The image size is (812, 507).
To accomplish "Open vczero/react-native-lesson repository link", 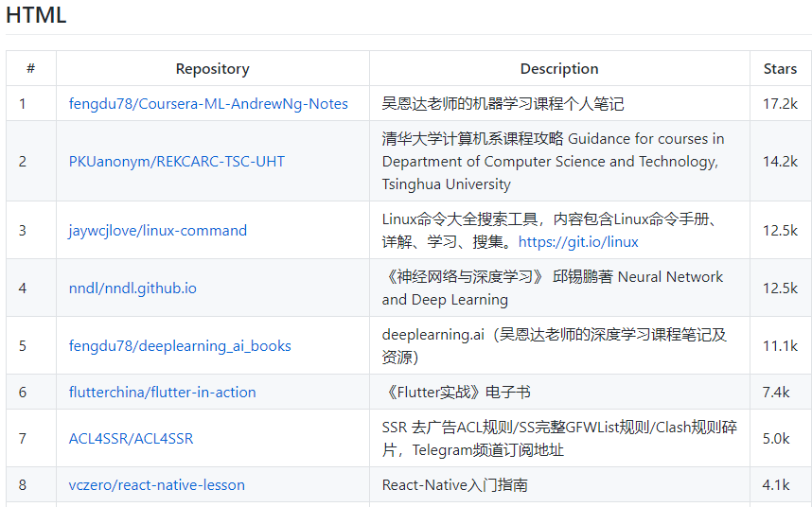I will 157,485.
